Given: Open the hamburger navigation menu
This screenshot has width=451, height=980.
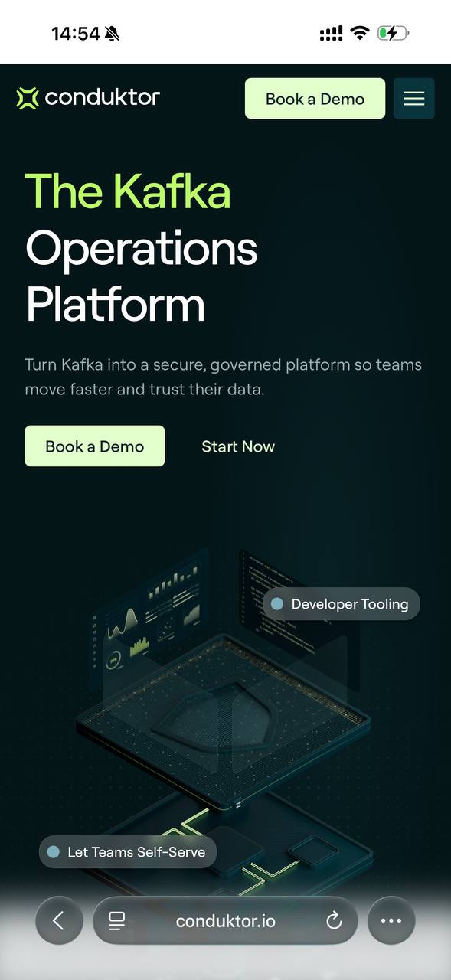Looking at the screenshot, I should [x=413, y=98].
